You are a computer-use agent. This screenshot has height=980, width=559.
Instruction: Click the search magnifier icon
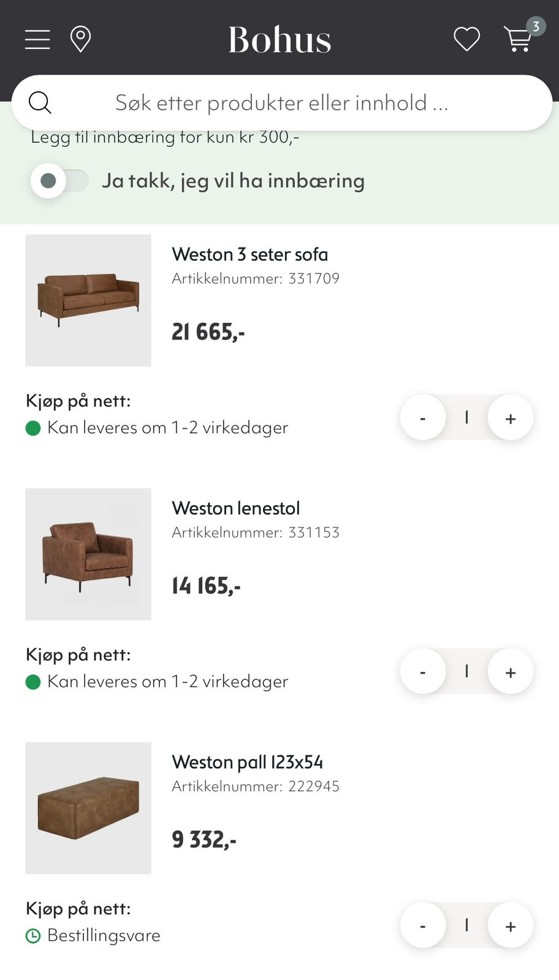[x=40, y=102]
